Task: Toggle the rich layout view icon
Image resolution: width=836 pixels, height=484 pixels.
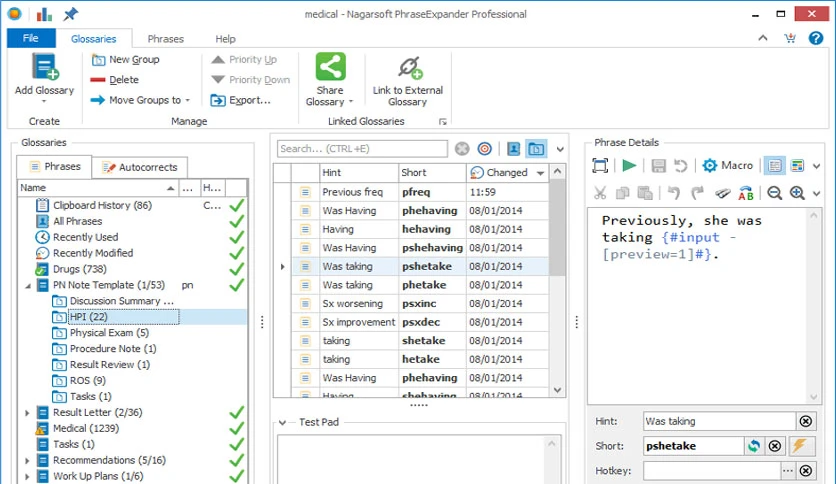Action: click(797, 166)
